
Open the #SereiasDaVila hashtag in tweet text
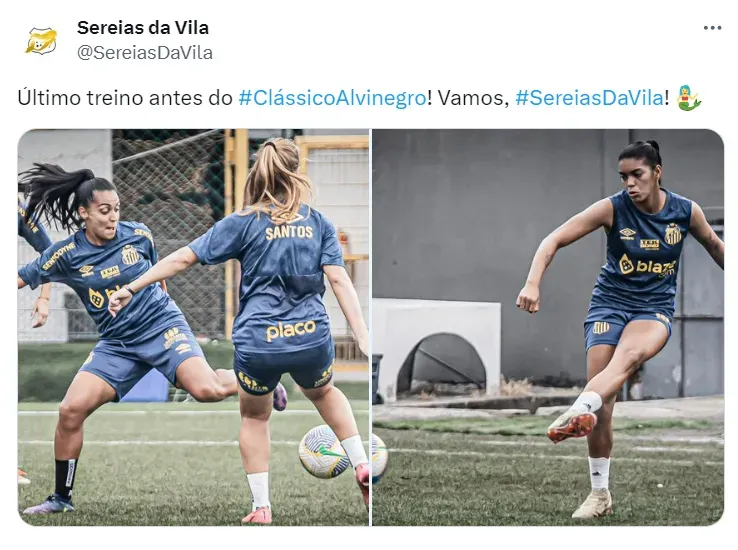pyautogui.click(x=590, y=98)
